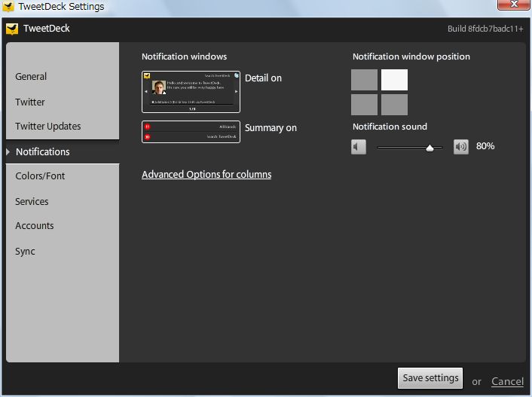
Task: Go to the Services section
Action: pyautogui.click(x=32, y=202)
